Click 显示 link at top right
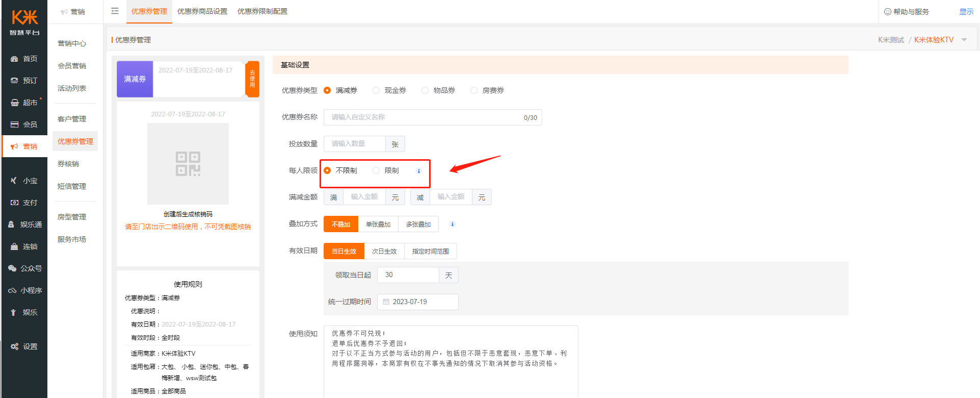Screen dimensions: 980x398 966,12
